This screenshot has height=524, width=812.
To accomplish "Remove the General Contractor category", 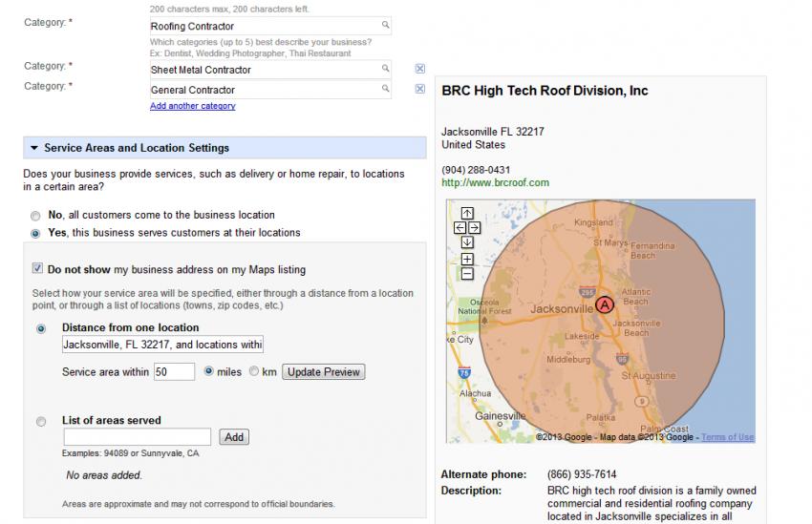I will [420, 89].
